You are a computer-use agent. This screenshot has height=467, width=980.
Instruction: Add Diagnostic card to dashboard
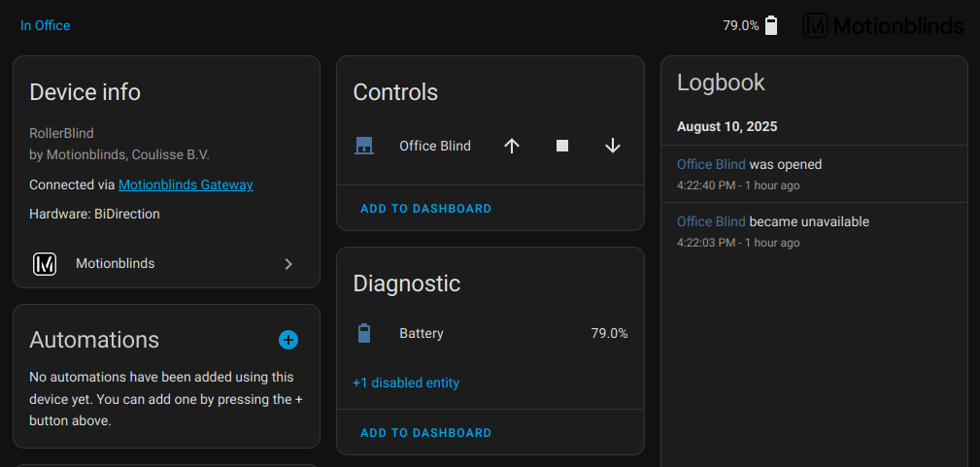click(426, 433)
